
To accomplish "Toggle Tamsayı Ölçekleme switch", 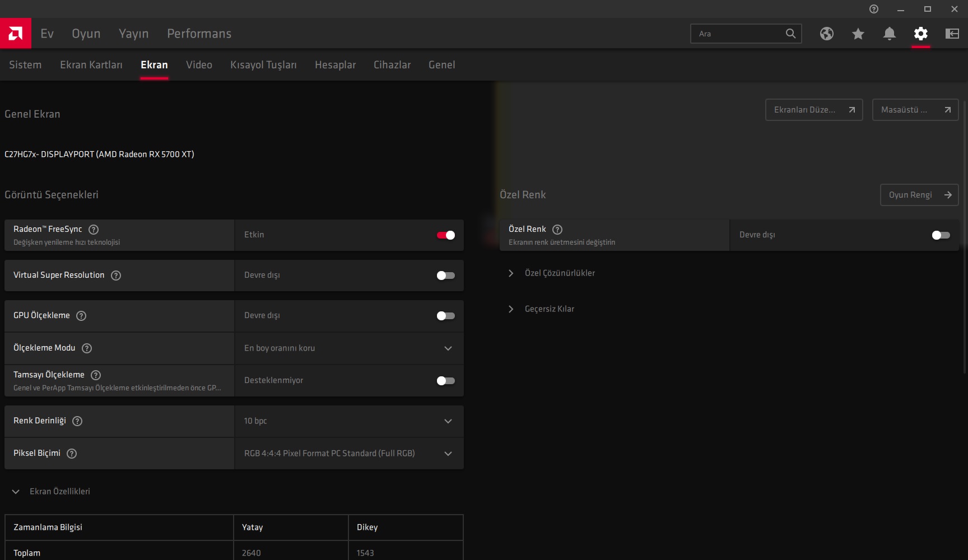I will [446, 381].
